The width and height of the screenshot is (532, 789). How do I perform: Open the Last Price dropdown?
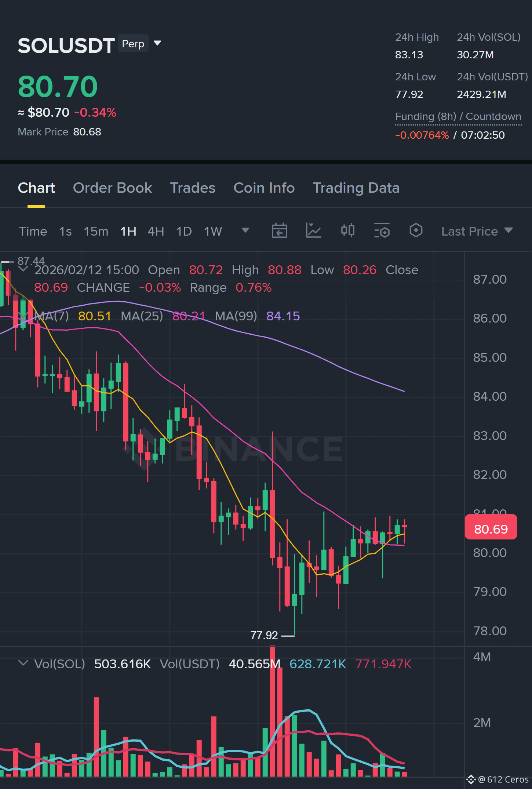click(x=477, y=231)
